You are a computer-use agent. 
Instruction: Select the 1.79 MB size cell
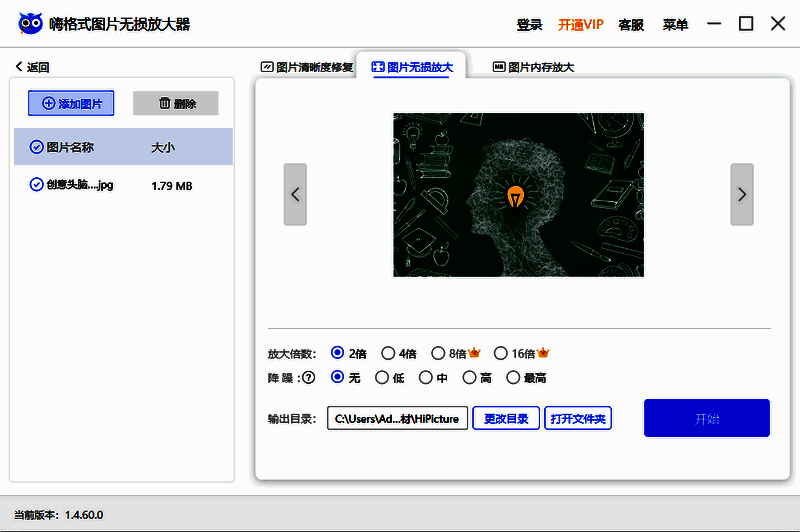pyautogui.click(x=172, y=186)
